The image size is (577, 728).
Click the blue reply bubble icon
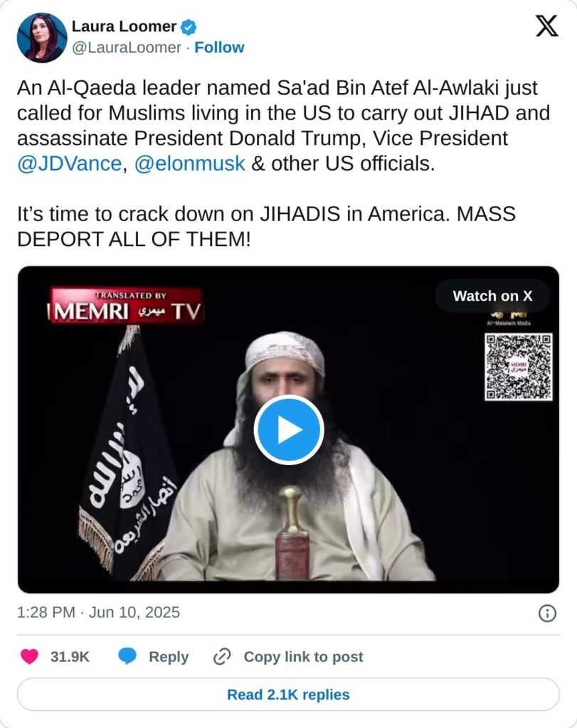tap(127, 656)
